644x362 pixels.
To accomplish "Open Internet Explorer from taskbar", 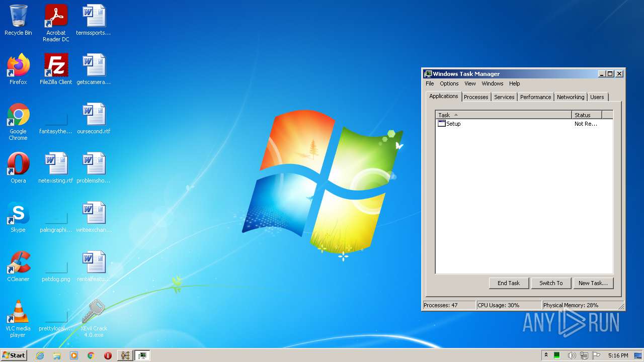I will click(40, 355).
